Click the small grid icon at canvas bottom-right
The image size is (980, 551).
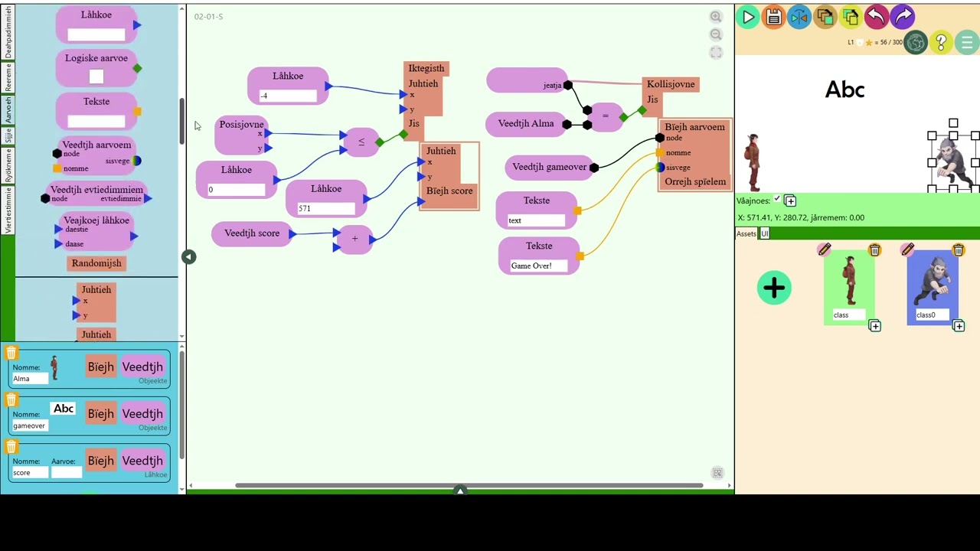click(717, 473)
